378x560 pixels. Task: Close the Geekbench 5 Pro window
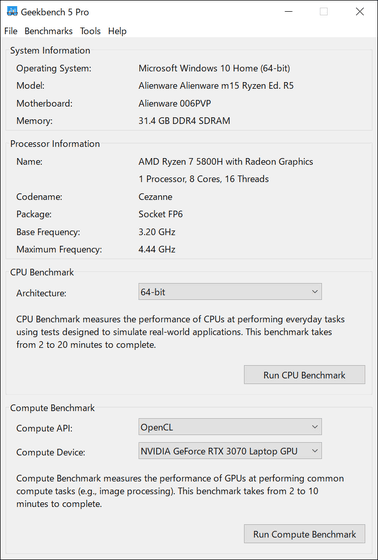[x=360, y=12]
